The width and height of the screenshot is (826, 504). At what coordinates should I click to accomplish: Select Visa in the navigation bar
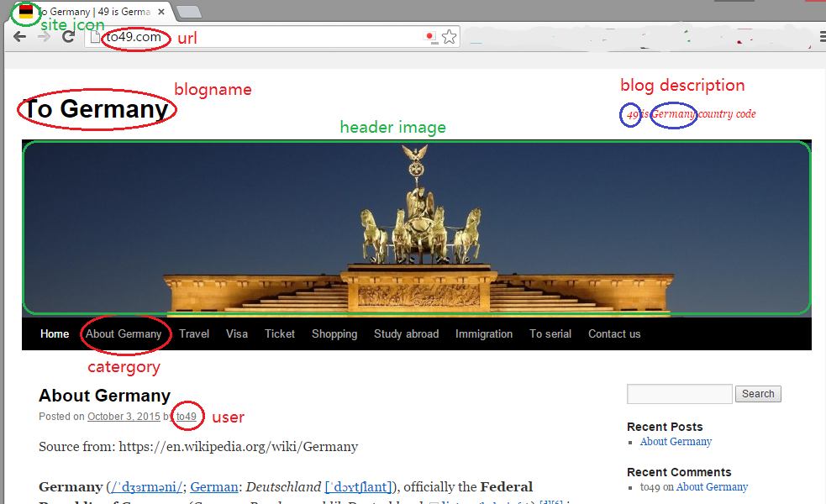[x=237, y=333]
